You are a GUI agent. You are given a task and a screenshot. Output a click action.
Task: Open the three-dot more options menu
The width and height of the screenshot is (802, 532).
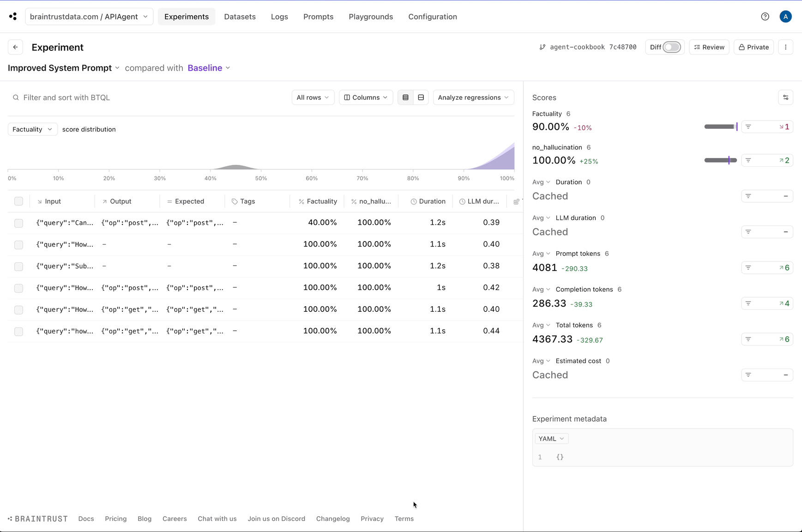click(x=785, y=47)
